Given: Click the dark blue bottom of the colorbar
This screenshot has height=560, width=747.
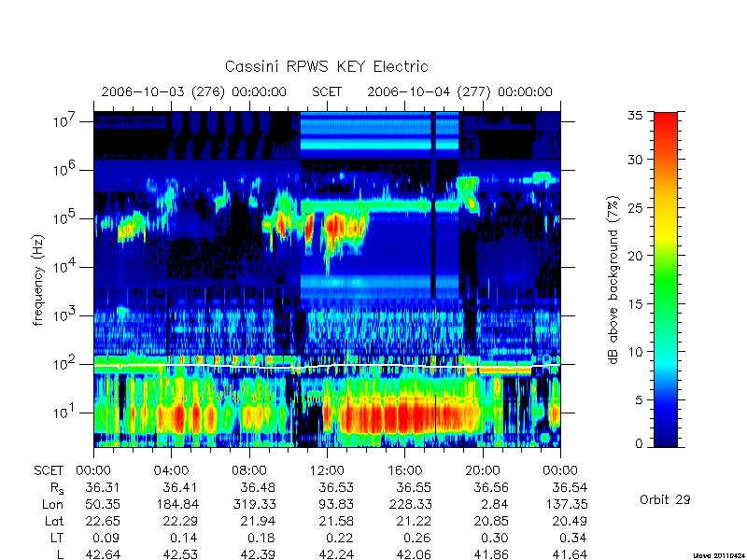Looking at the screenshot, I should [666, 441].
